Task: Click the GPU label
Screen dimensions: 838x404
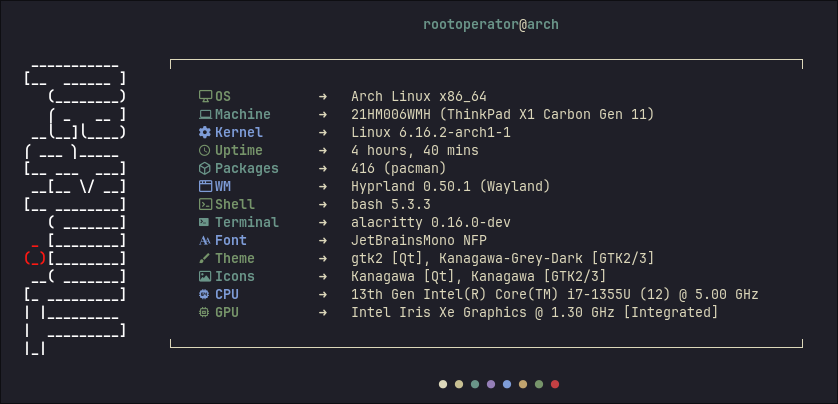Action: click(x=227, y=312)
